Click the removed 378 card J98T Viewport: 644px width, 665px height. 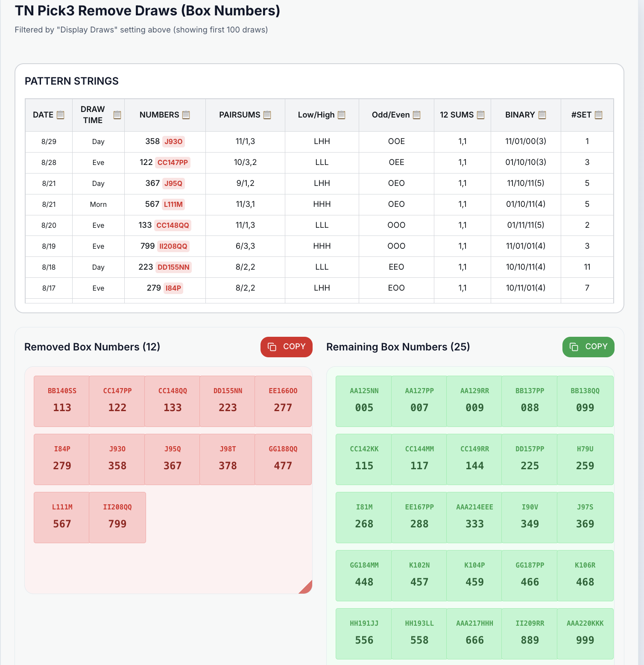tap(228, 459)
